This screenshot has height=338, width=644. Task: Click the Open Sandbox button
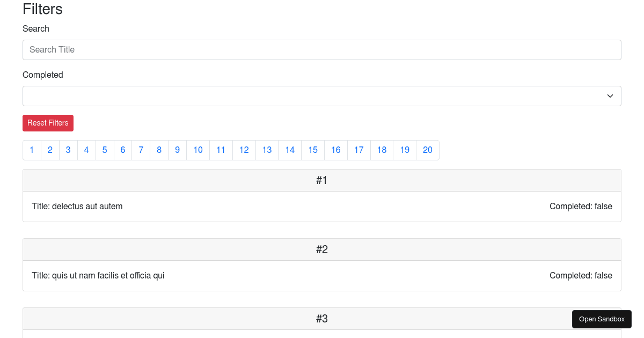(602, 319)
